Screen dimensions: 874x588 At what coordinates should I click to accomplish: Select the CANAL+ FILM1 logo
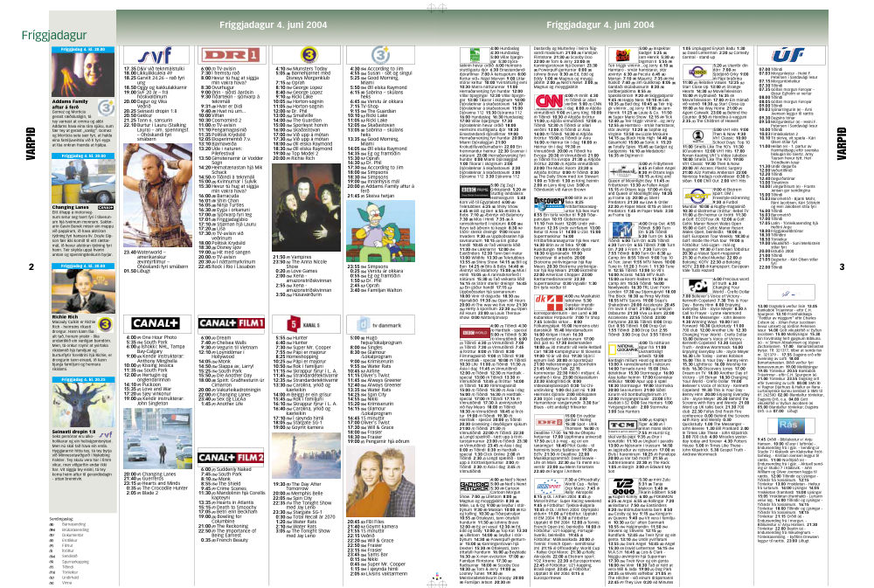click(x=232, y=322)
